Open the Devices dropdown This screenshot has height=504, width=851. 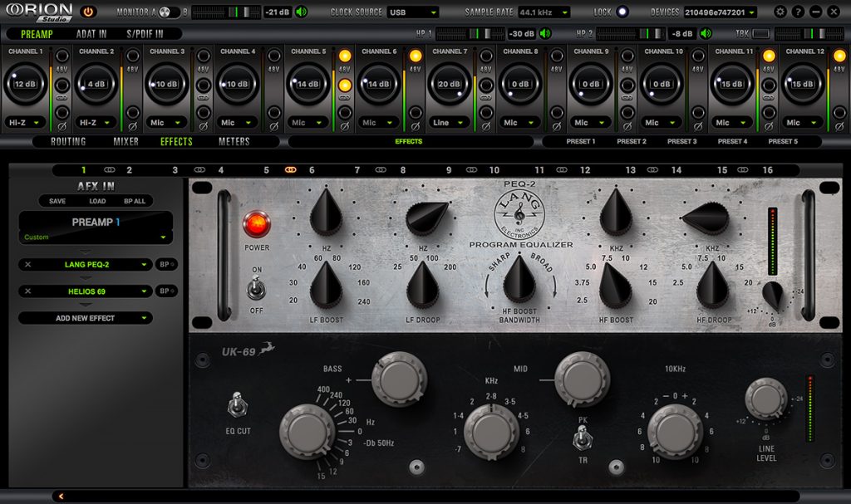tap(721, 12)
